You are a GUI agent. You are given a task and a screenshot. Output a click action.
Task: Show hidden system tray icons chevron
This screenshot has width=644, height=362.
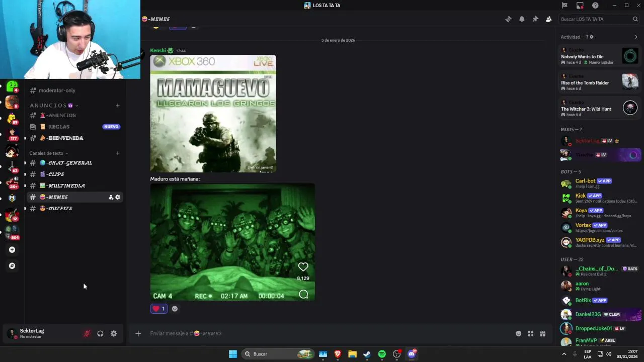pyautogui.click(x=563, y=354)
